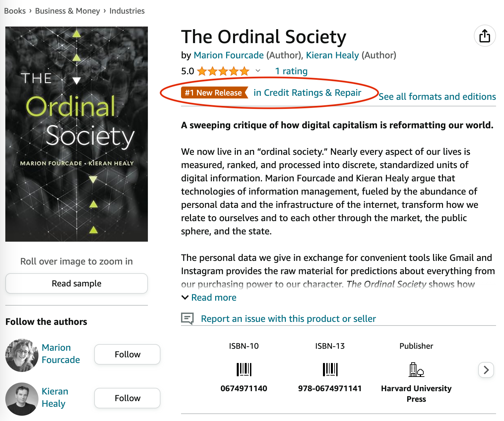Open See all formats and editions
Image resolution: width=504 pixels, height=421 pixels.
pyautogui.click(x=437, y=96)
